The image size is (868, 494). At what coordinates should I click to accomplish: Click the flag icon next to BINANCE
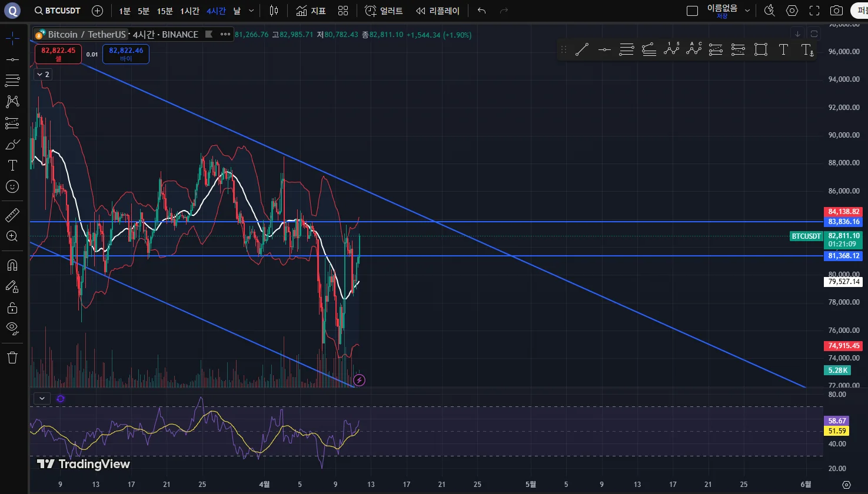[x=208, y=35]
